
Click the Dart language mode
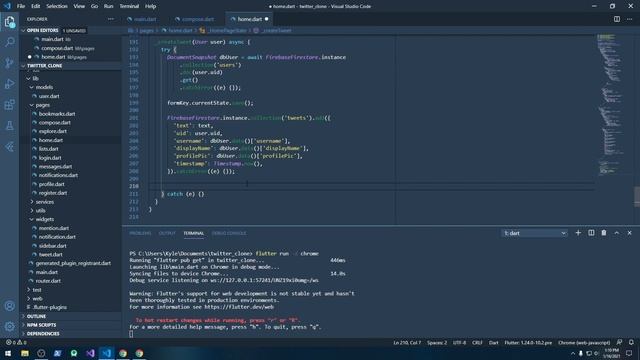click(493, 342)
